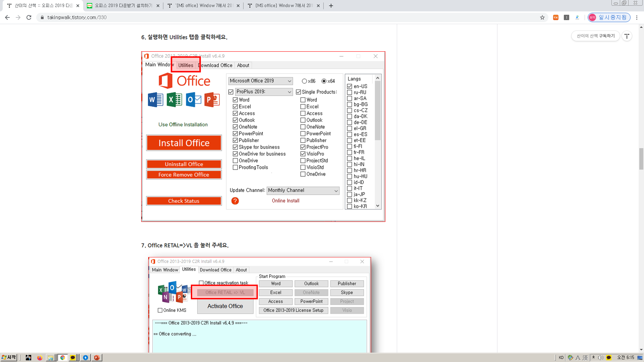Click About tab in the step 7 image

tap(241, 270)
